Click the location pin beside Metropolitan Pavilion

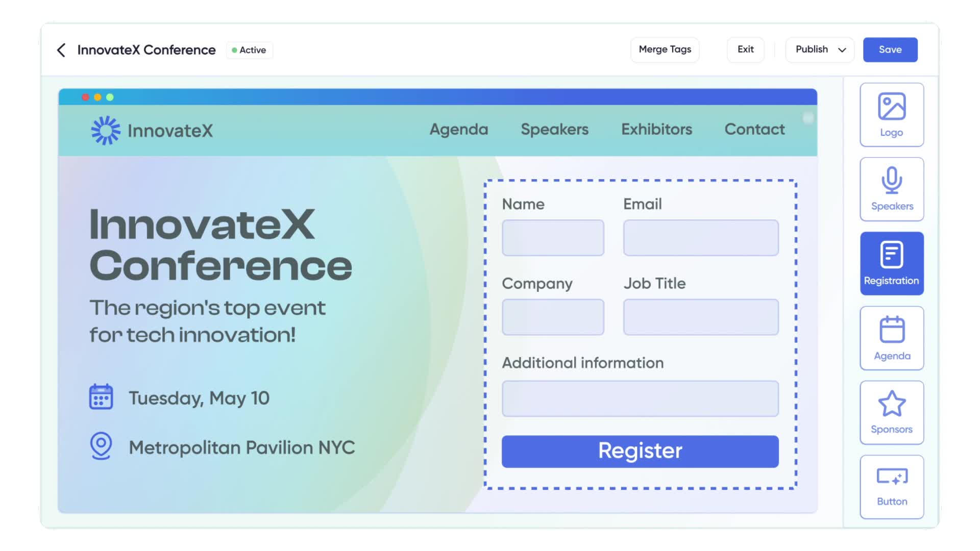click(x=101, y=446)
